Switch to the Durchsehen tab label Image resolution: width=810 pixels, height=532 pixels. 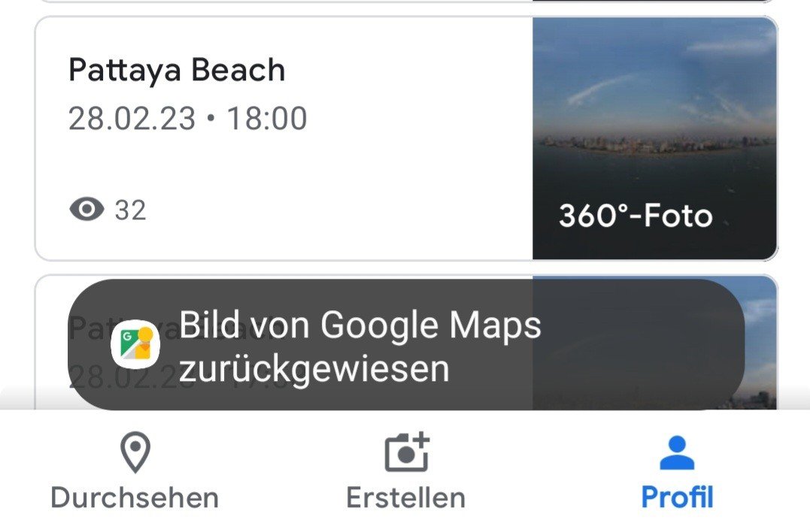click(x=135, y=498)
